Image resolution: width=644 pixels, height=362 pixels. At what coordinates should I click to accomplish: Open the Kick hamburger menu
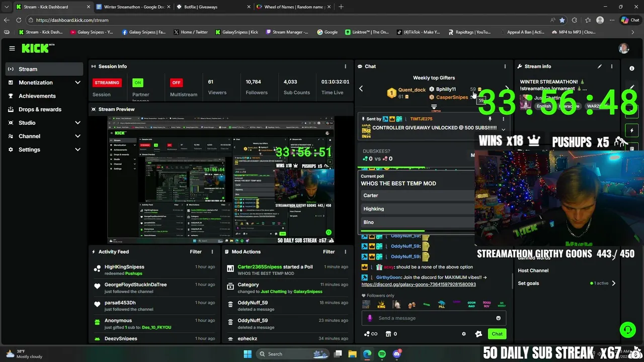coord(12,48)
